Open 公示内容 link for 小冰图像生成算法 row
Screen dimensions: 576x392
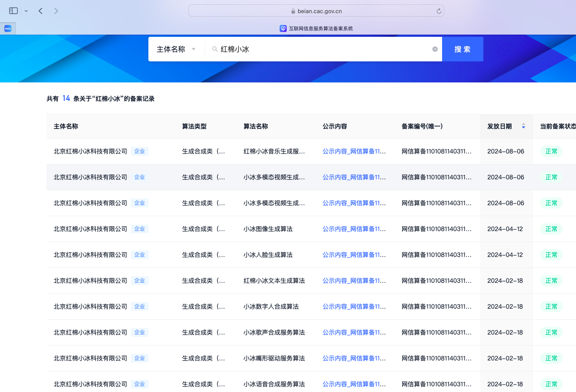[x=354, y=229]
